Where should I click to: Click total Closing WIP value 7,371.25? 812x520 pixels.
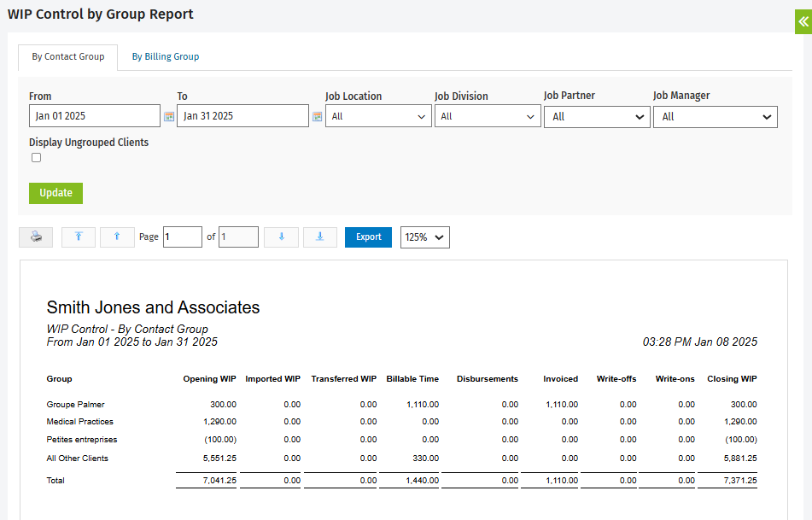point(740,481)
